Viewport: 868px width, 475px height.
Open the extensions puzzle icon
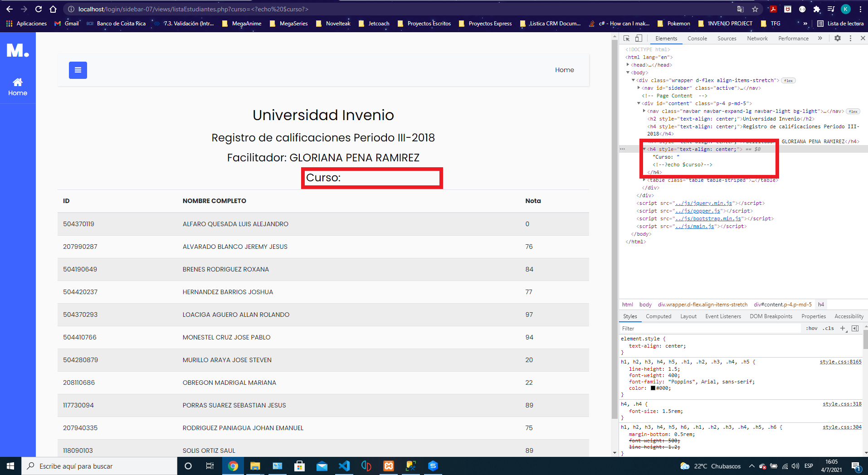817,9
